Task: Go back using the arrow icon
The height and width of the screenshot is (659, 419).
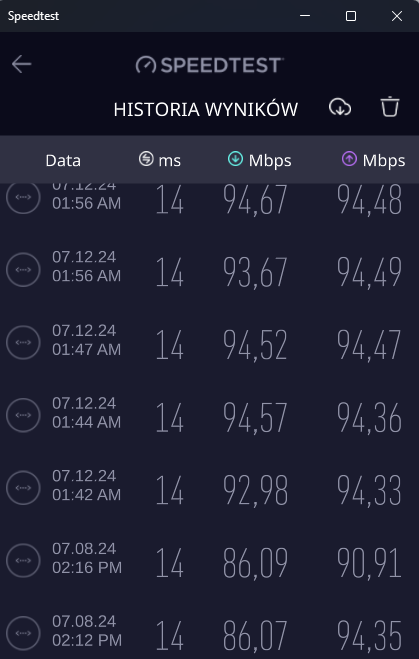Action: tap(21, 64)
